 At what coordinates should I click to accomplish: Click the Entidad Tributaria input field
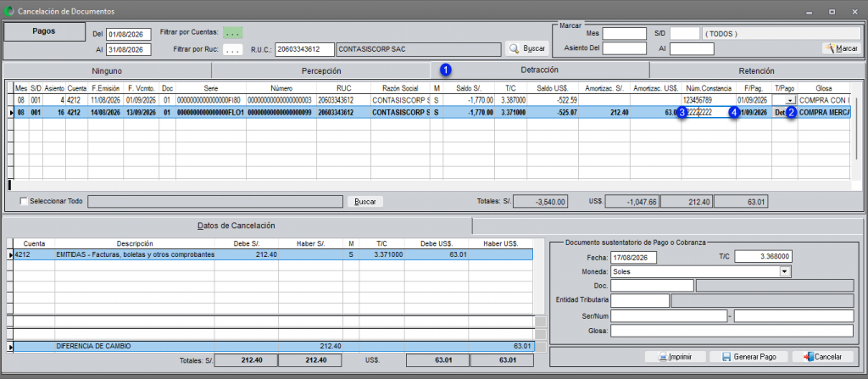point(640,301)
